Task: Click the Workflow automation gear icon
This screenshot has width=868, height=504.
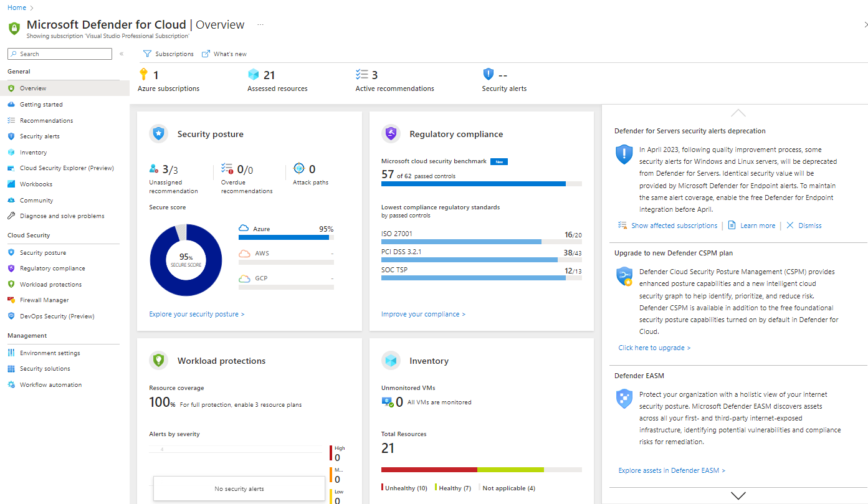Action: click(x=11, y=385)
